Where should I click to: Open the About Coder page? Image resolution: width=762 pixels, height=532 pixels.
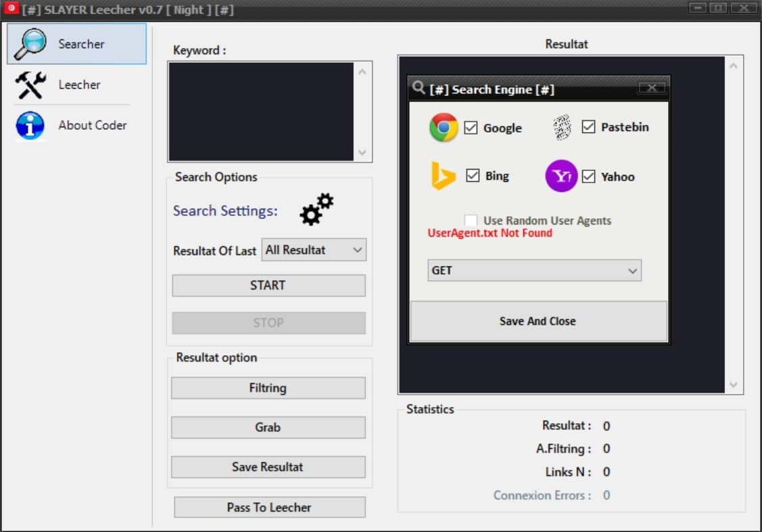pos(93,125)
